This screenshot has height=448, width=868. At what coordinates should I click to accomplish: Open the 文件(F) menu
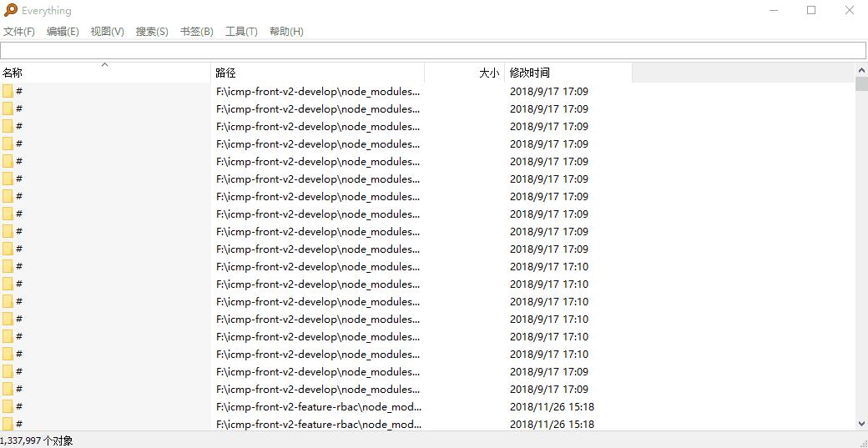(x=19, y=32)
